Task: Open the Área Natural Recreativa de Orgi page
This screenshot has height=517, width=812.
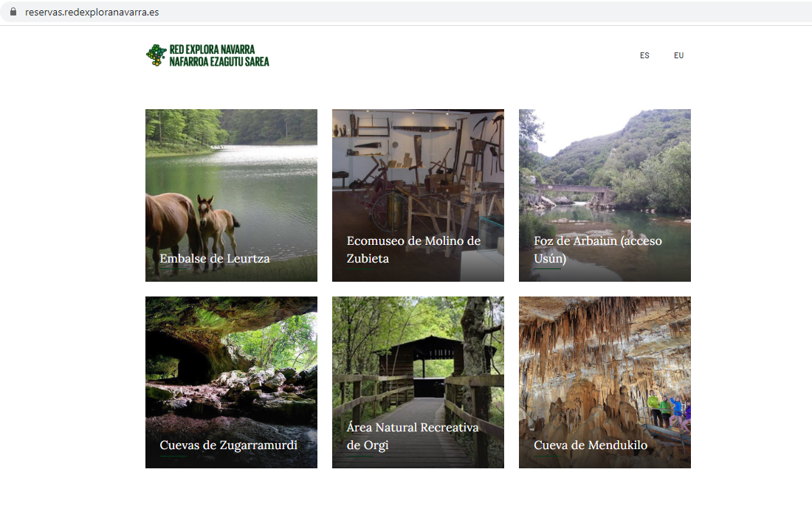Action: [413, 435]
